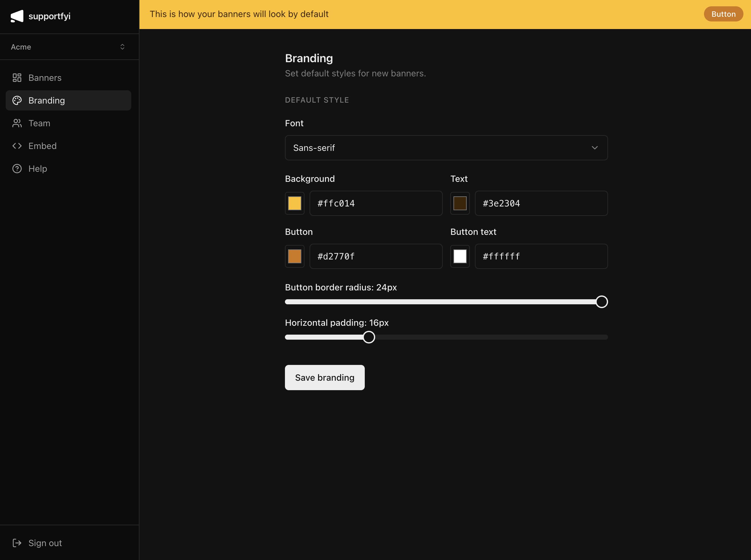
Task: Open the Text color swatch
Action: pos(459,203)
